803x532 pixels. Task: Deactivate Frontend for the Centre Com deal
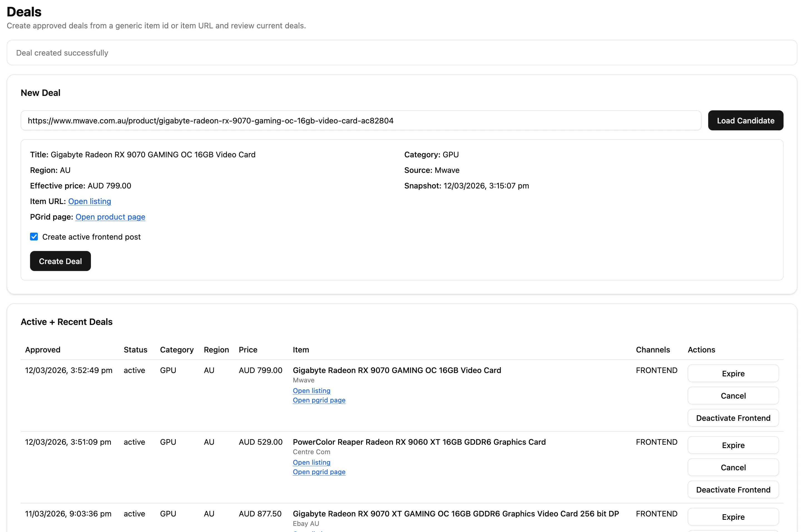pyautogui.click(x=733, y=489)
